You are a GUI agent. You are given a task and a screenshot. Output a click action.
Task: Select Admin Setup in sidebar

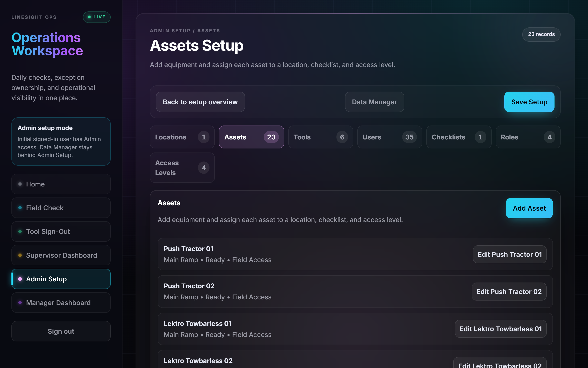pos(61,279)
